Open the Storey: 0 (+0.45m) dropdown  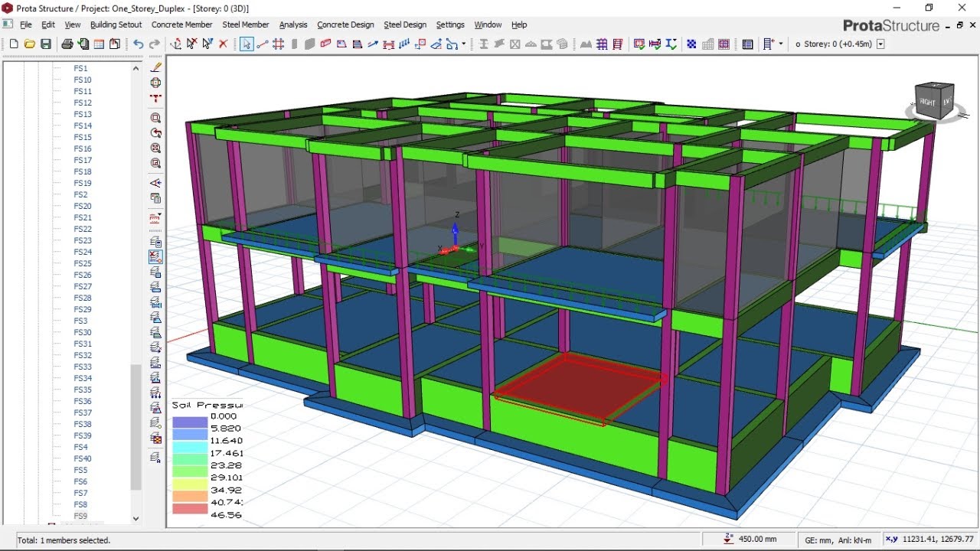coord(880,44)
